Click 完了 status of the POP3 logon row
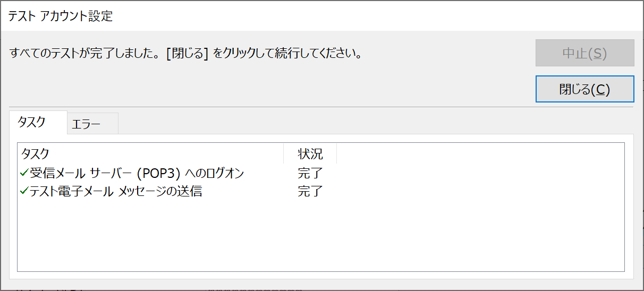 310,173
